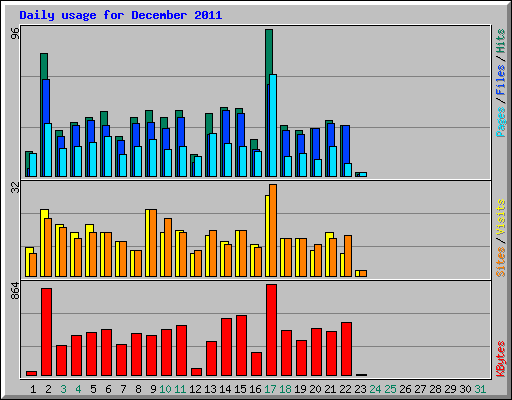Click green day '10' on the x-axis
The image size is (512, 400).
tap(165, 389)
